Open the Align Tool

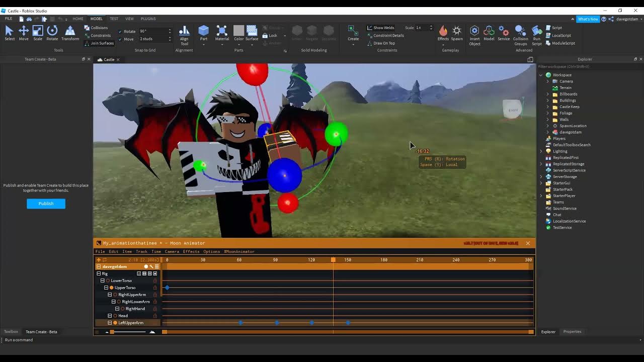tap(184, 35)
